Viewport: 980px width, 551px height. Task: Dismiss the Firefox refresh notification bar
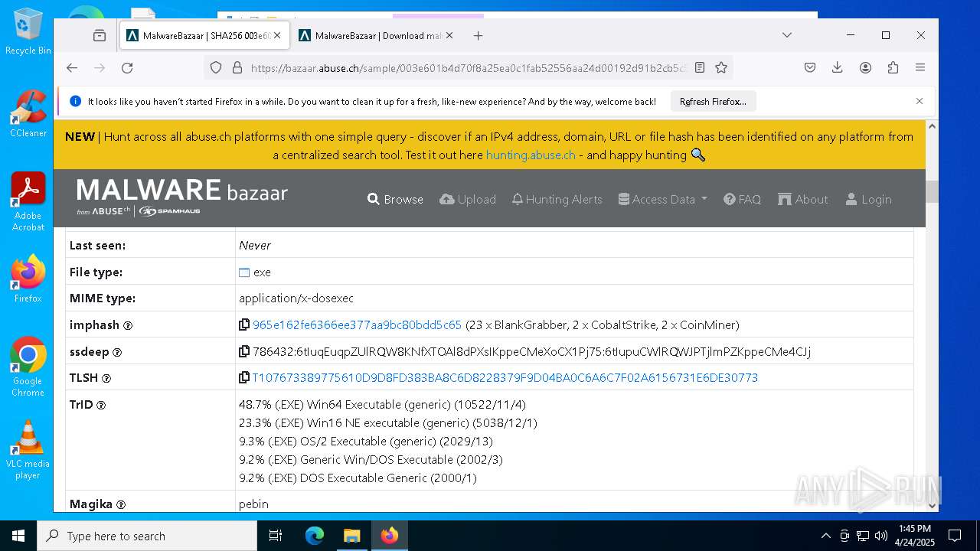coord(920,101)
